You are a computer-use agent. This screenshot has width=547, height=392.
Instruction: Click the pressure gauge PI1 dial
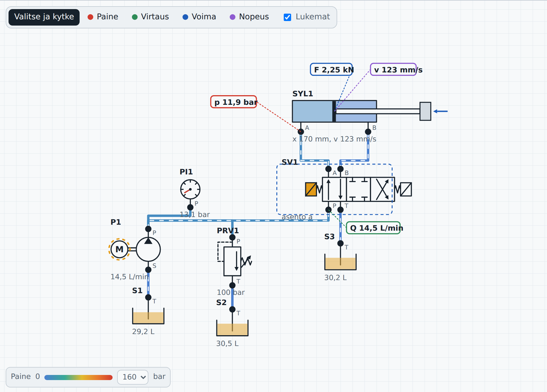[190, 189]
